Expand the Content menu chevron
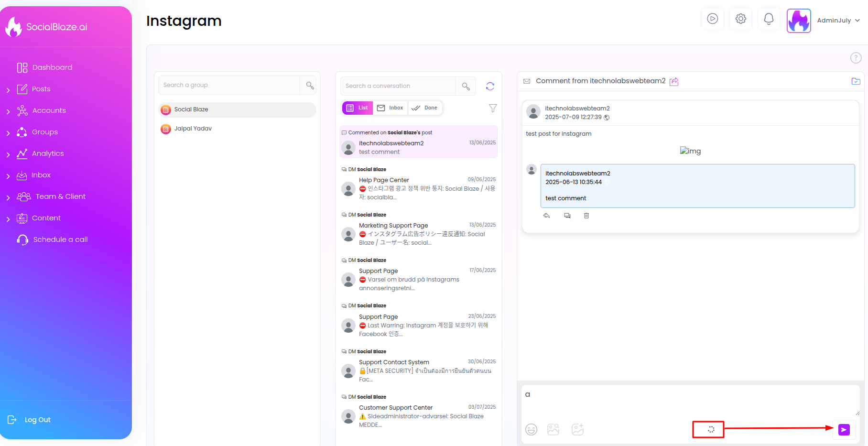 pos(8,219)
